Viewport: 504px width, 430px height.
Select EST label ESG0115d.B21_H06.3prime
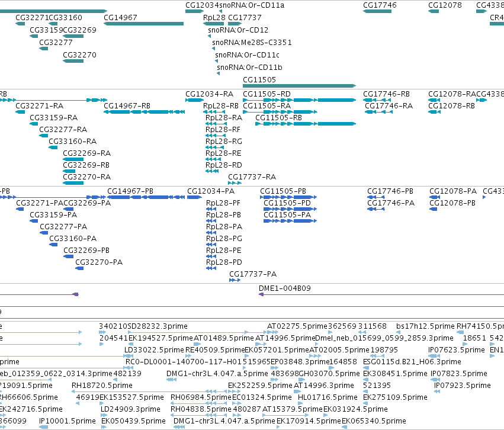coord(412,361)
